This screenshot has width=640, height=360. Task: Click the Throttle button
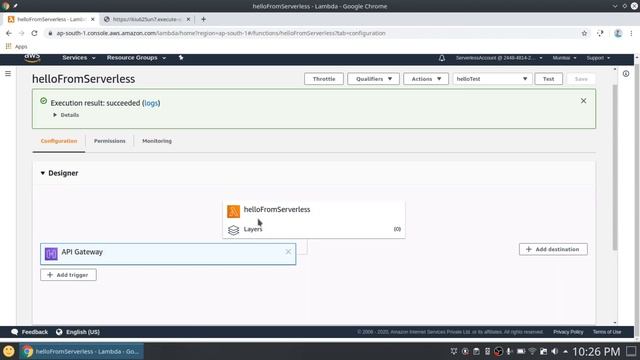tap(324, 79)
